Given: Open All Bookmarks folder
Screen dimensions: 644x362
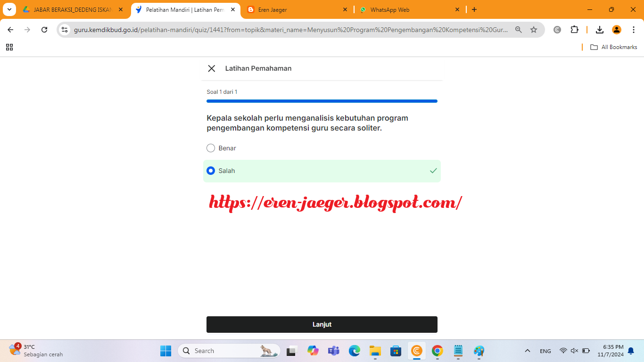Looking at the screenshot, I should click(x=613, y=47).
